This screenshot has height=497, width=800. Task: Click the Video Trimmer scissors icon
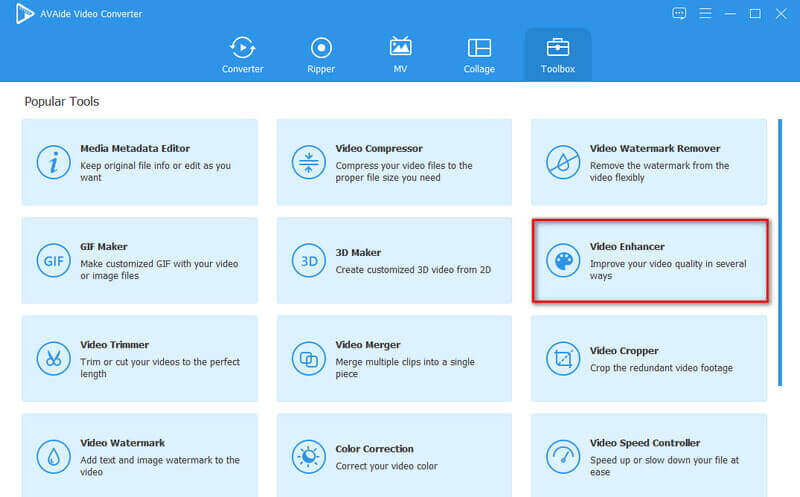(x=54, y=359)
